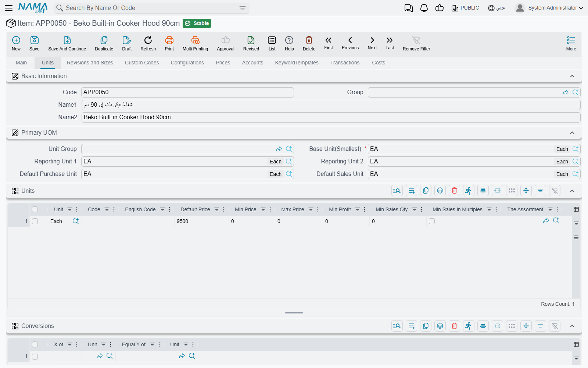The image size is (588, 368).
Task: Click the Name2 input field
Action: 331,117
